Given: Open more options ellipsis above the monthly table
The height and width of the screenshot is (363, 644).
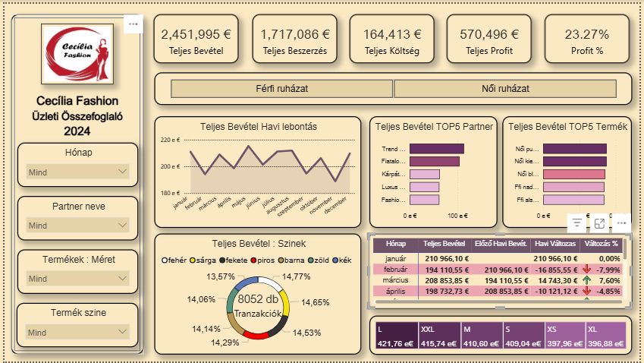Looking at the screenshot, I should 621,223.
